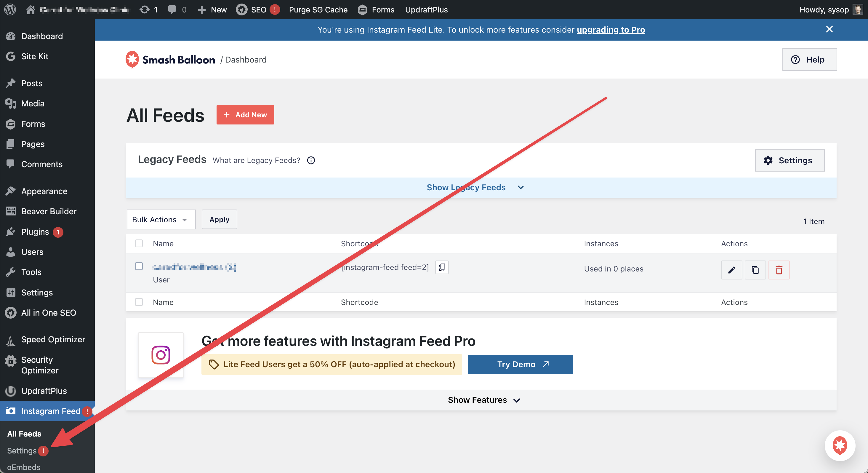The image size is (868, 473).
Task: Open site home icon in admin bar
Action: click(31, 9)
